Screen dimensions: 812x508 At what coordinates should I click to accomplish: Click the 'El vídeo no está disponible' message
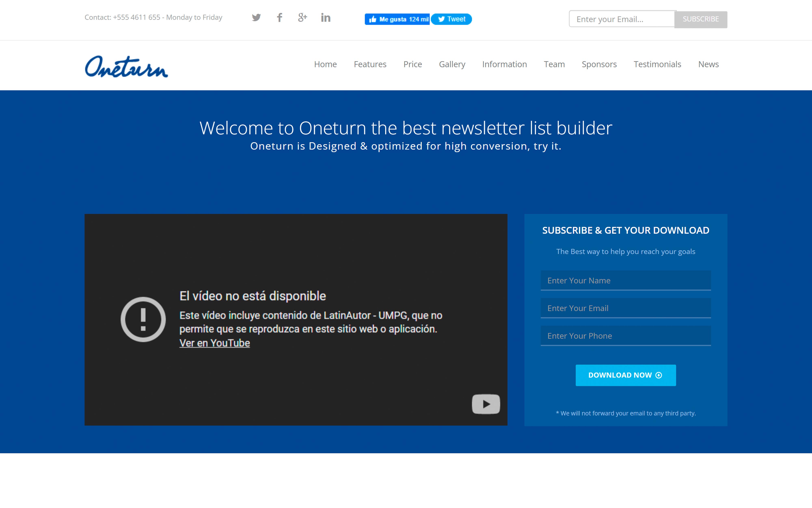(253, 296)
